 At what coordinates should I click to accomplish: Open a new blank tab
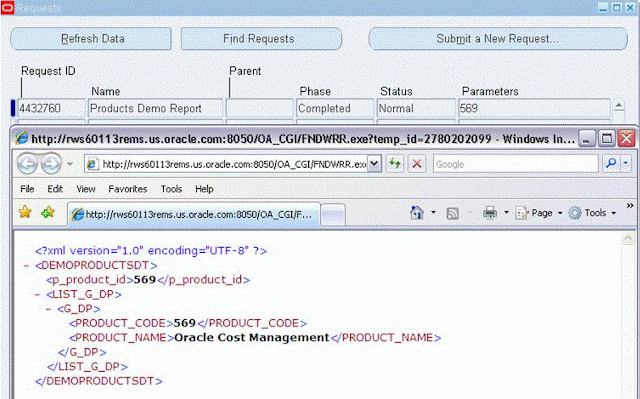[333, 215]
